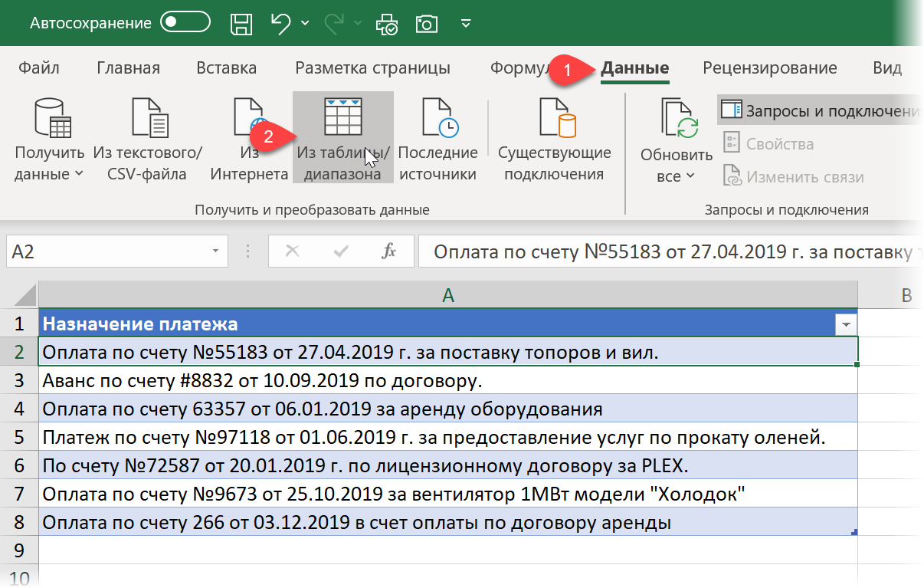
Task: Select row header 7
Action: (x=21, y=494)
